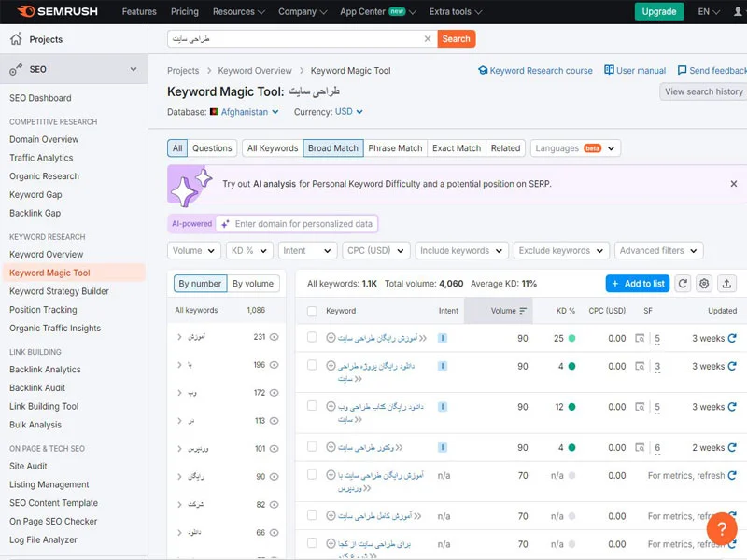View SERP icon for the KD 25 row
The width and height of the screenshot is (747, 560).
[640, 338]
